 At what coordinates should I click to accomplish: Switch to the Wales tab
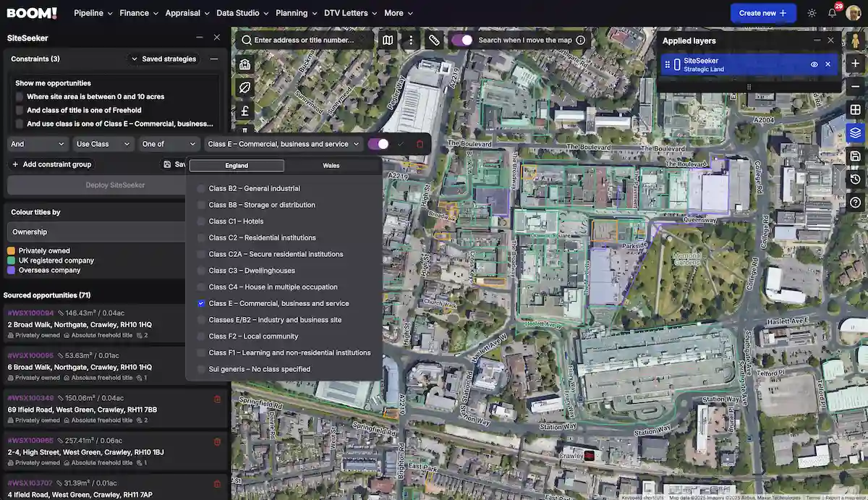[x=331, y=166]
